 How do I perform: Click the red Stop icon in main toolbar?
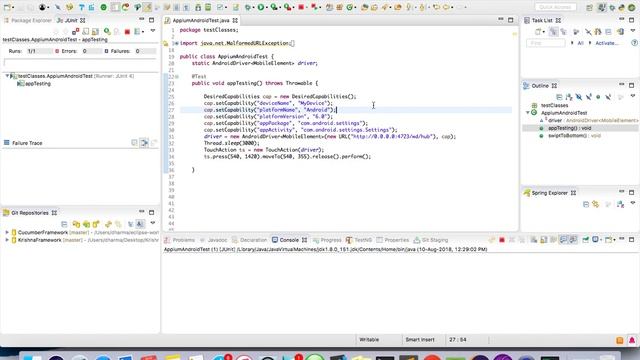(301, 7)
